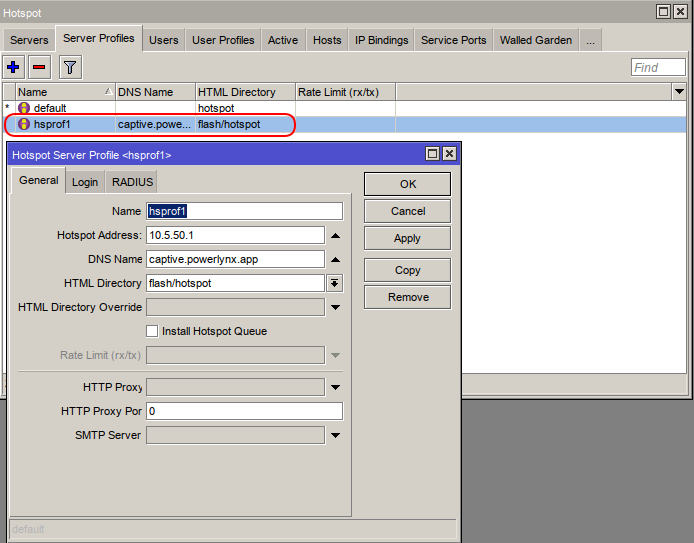Copy the server profile
Image resolution: width=694 pixels, height=543 pixels.
pos(408,270)
